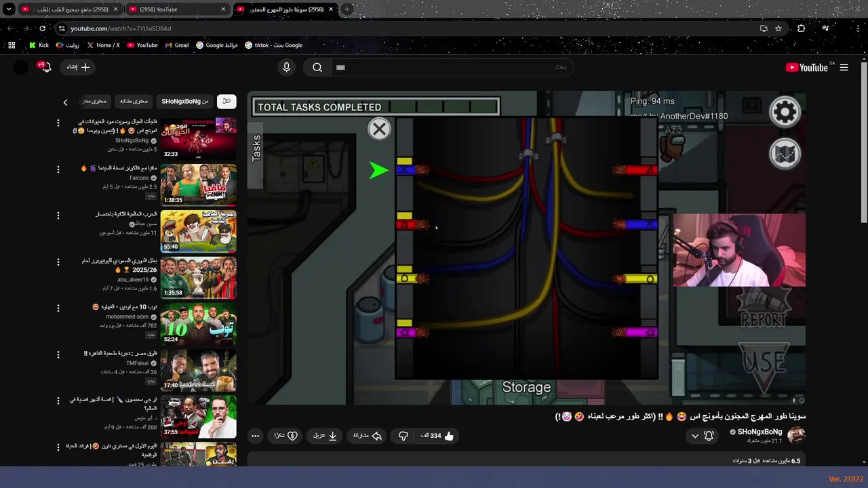Select the 'من SHoNgxBoNg' filter chip
The image size is (868, 488).
[x=185, y=101]
